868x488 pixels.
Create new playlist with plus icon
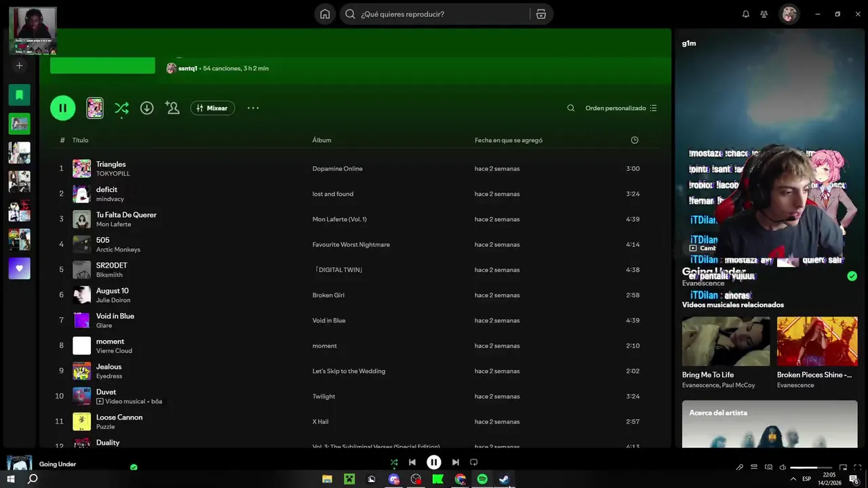(19, 66)
